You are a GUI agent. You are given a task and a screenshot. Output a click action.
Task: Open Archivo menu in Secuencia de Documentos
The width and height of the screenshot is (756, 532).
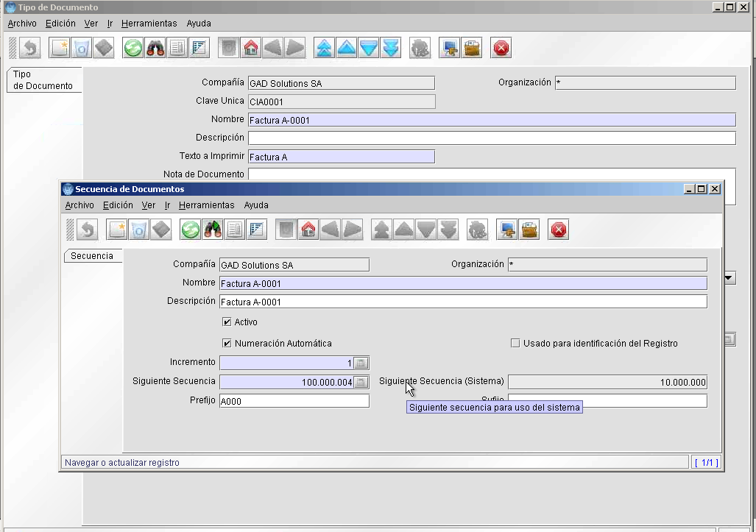(x=80, y=205)
